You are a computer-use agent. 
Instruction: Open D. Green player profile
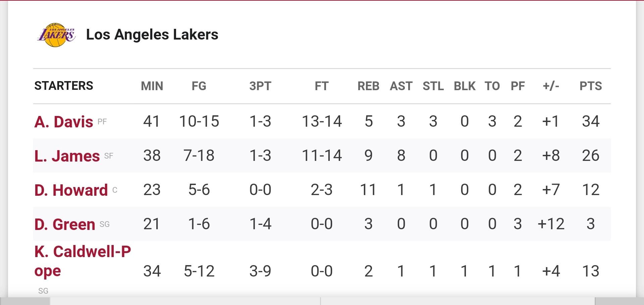[64, 224]
